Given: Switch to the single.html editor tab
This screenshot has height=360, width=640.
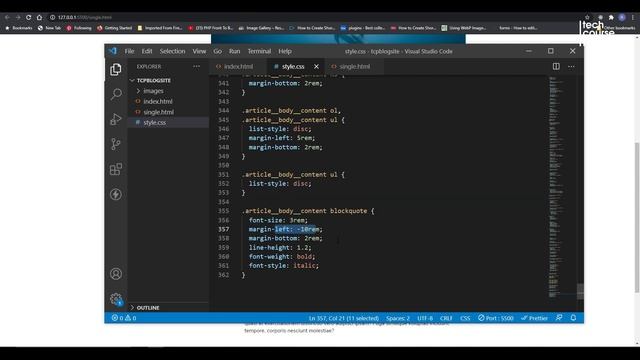Looking at the screenshot, I should click(x=354, y=66).
